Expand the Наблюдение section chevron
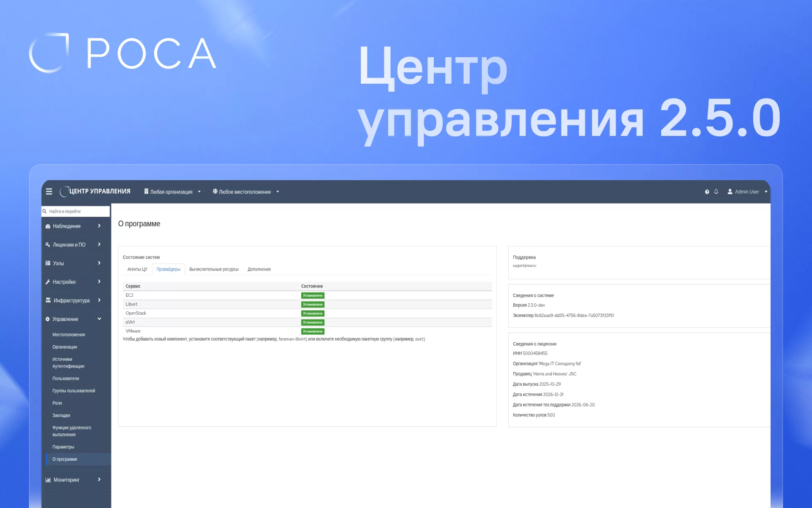This screenshot has width=812, height=508. click(x=99, y=226)
